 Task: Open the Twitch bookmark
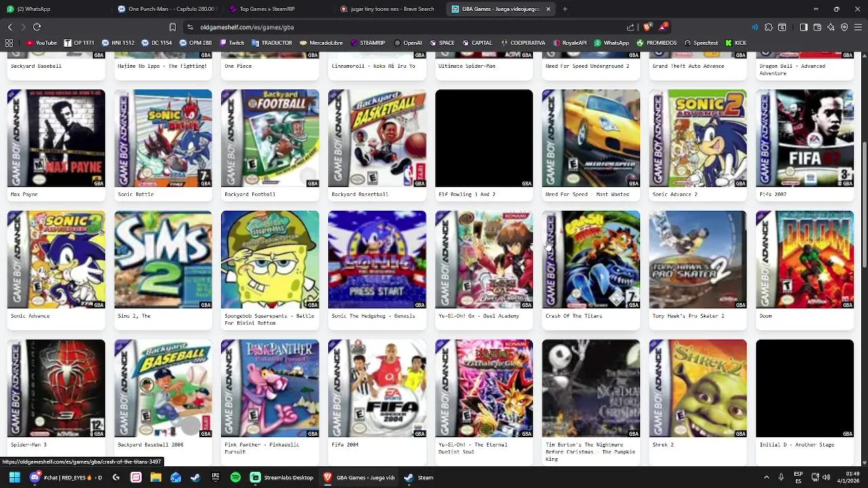pyautogui.click(x=232, y=43)
